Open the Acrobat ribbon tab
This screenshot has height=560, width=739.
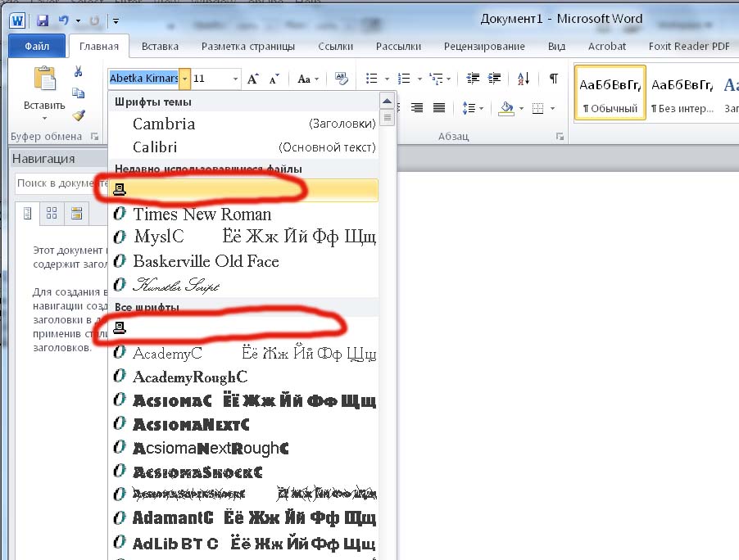pyautogui.click(x=606, y=46)
